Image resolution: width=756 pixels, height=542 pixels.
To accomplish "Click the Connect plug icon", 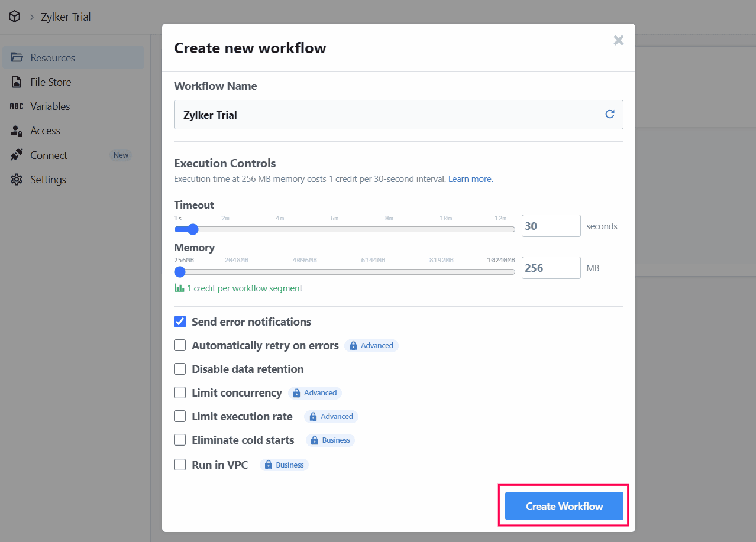I will [x=17, y=155].
